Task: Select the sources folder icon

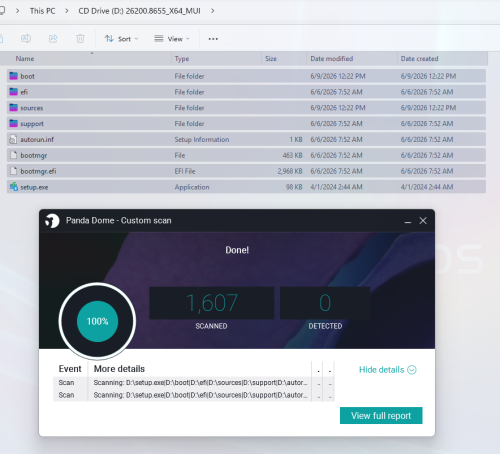Action: click(13, 108)
